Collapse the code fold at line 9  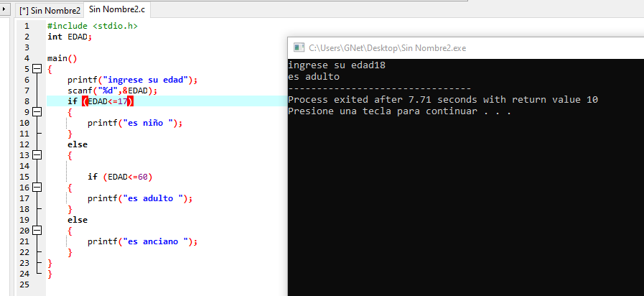pos(37,112)
